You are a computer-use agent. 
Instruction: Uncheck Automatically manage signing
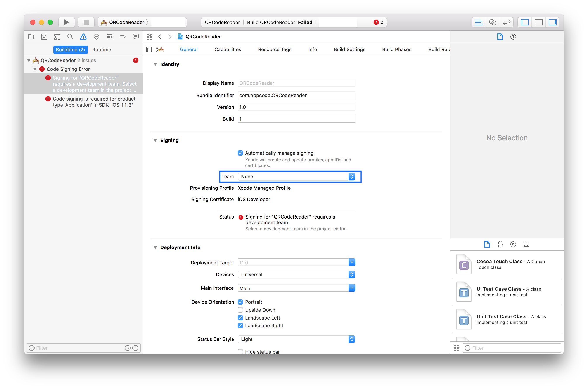(240, 153)
